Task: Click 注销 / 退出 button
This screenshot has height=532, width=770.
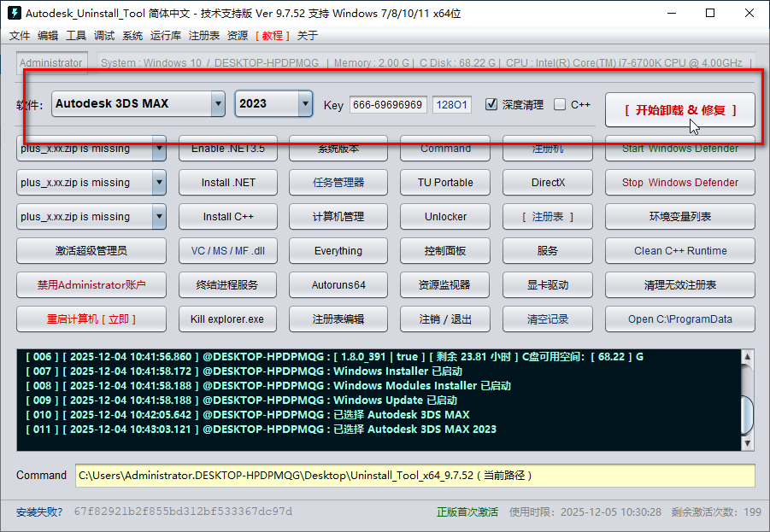Action: point(445,319)
